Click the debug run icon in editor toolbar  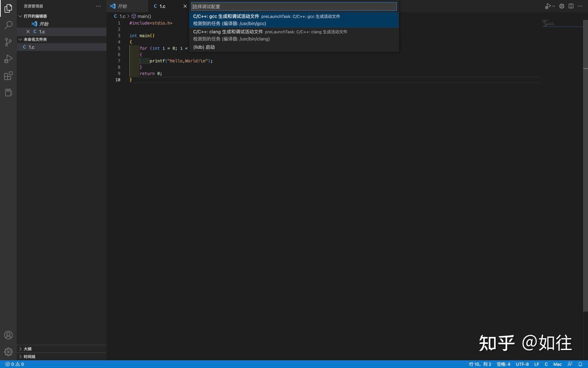(548, 6)
